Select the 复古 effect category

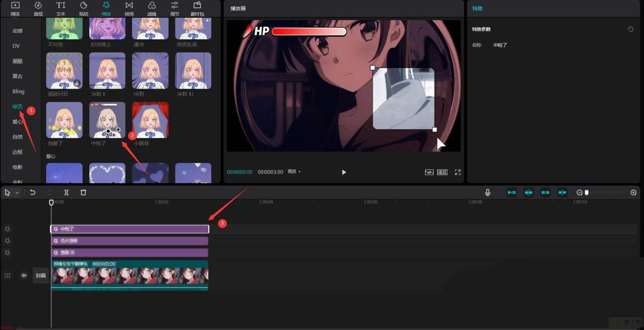[x=17, y=76]
